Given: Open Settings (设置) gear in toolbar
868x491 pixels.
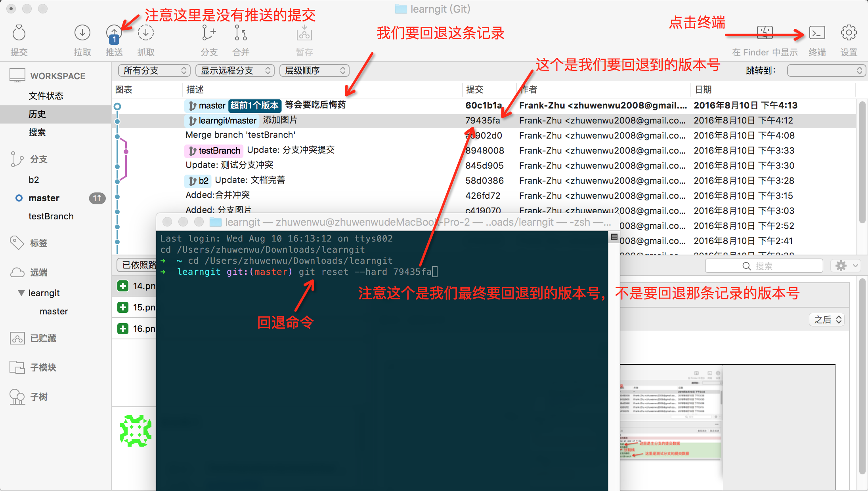Looking at the screenshot, I should point(849,33).
